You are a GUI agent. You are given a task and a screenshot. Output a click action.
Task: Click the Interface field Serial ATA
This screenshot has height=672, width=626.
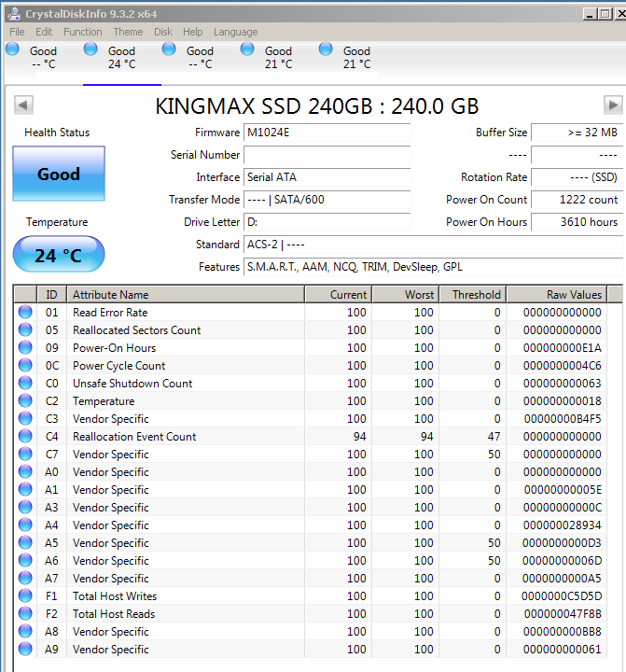pyautogui.click(x=327, y=177)
